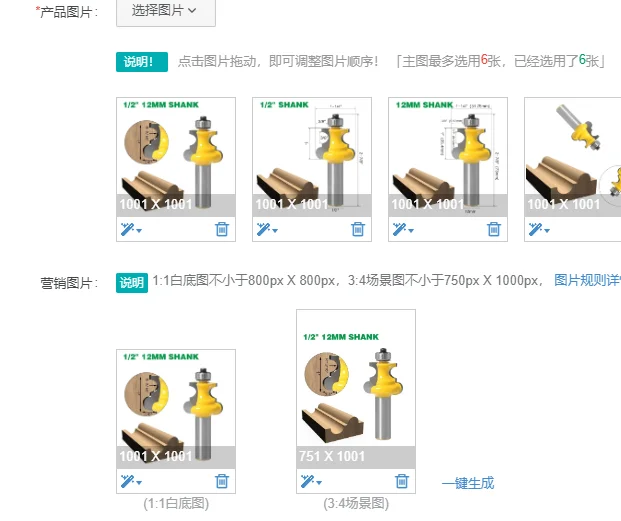Click the teal 说明! badge above product images
This screenshot has height=521, width=621.
click(142, 62)
